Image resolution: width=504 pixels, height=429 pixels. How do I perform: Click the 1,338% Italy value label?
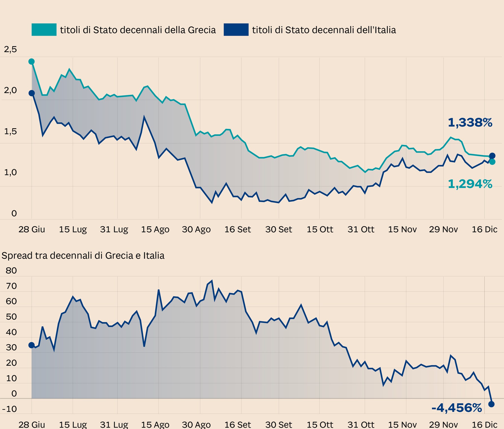pyautogui.click(x=470, y=123)
